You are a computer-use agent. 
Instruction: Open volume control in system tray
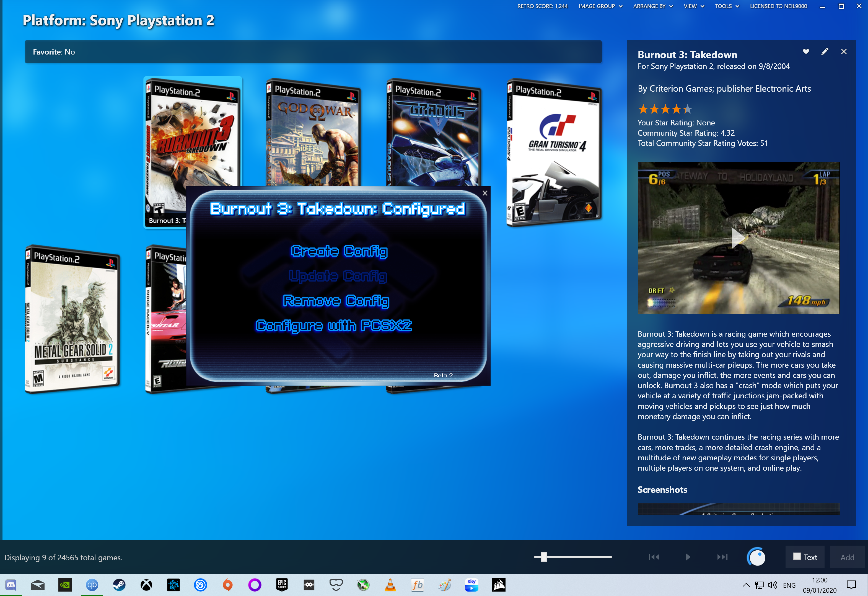coord(772,585)
